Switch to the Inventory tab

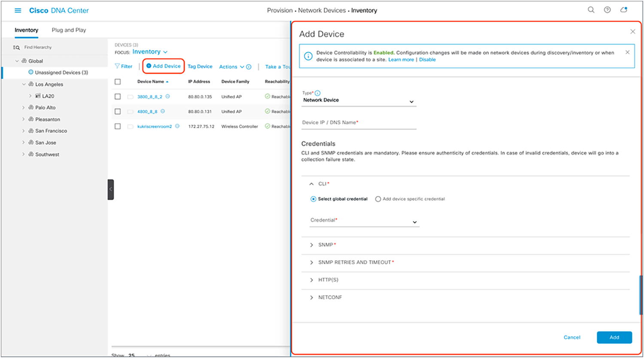coord(26,30)
